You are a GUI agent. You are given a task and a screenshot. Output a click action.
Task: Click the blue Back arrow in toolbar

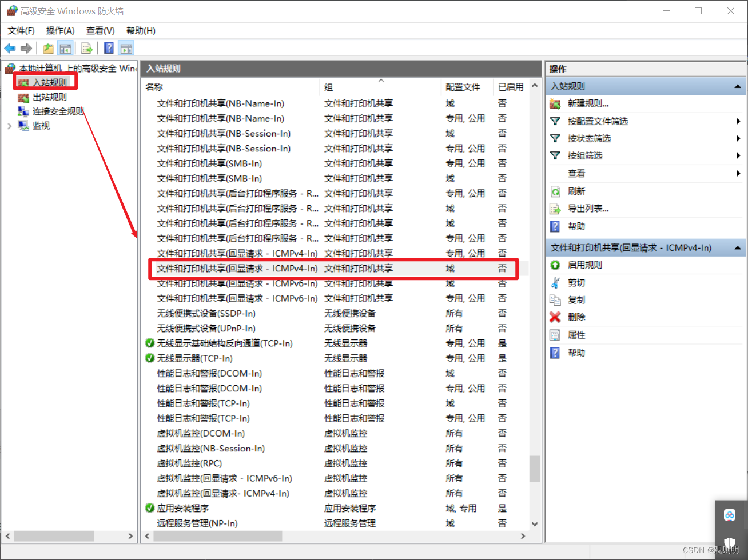click(10, 49)
